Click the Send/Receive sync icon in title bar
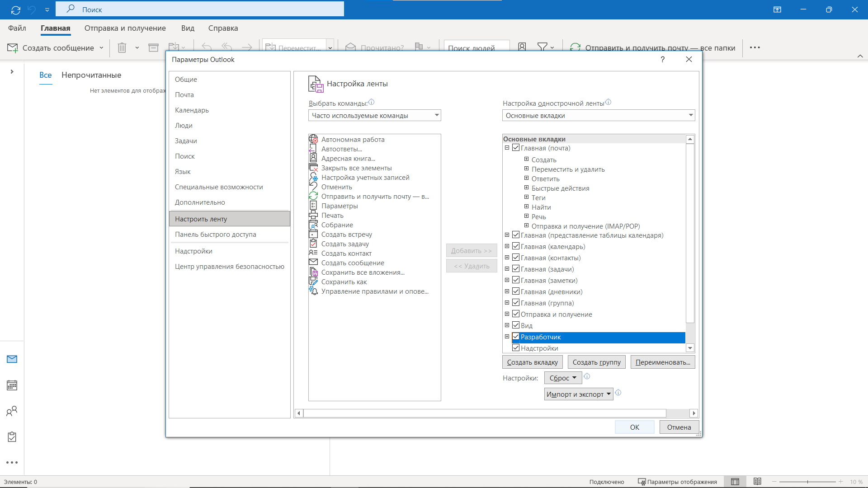868x488 pixels. [16, 9]
